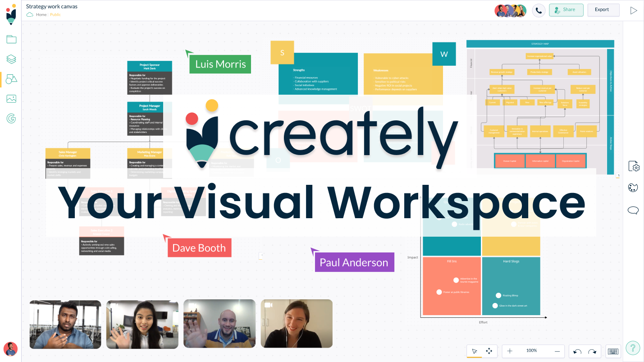Open the Home breadcrumb link
644x362 pixels.
click(41, 15)
